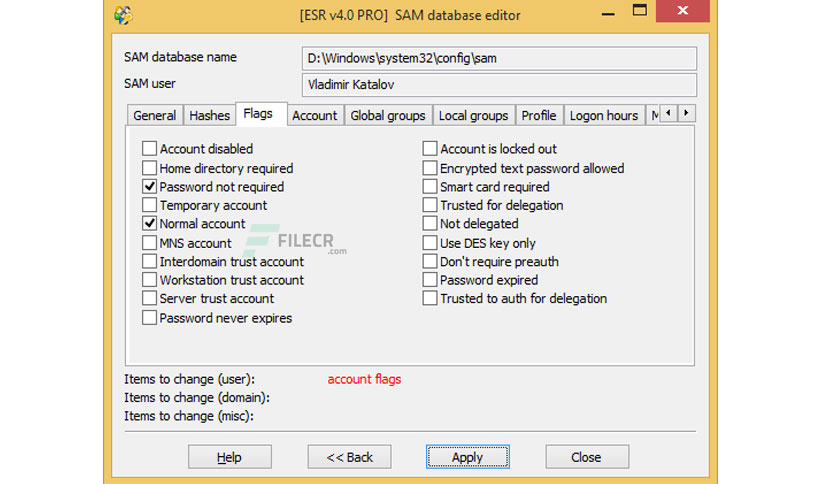
Task: Check Account is locked out
Action: tap(430, 148)
